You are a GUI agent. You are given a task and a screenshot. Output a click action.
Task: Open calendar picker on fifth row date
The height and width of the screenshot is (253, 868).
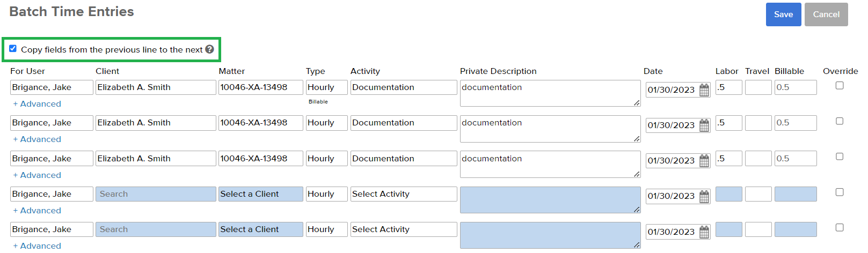pos(704,232)
